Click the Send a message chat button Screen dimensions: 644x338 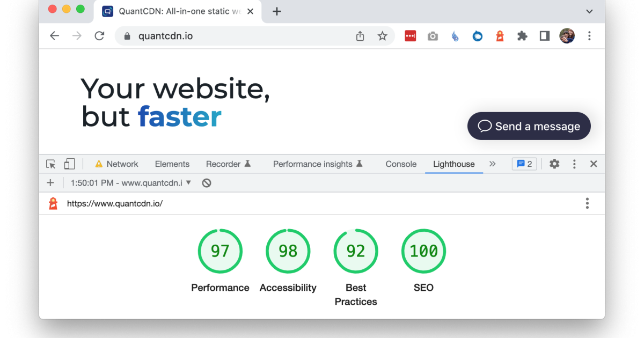coord(529,126)
